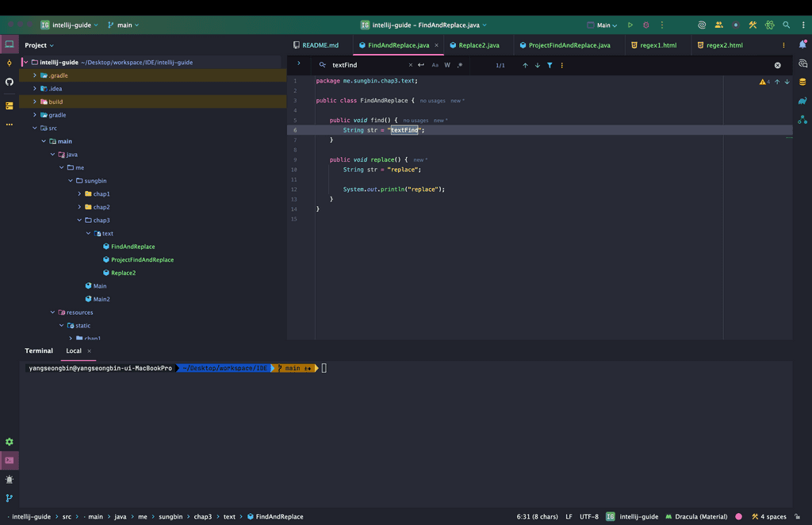
Task: Open ProjectFindAndReplace in project tree
Action: tap(142, 260)
